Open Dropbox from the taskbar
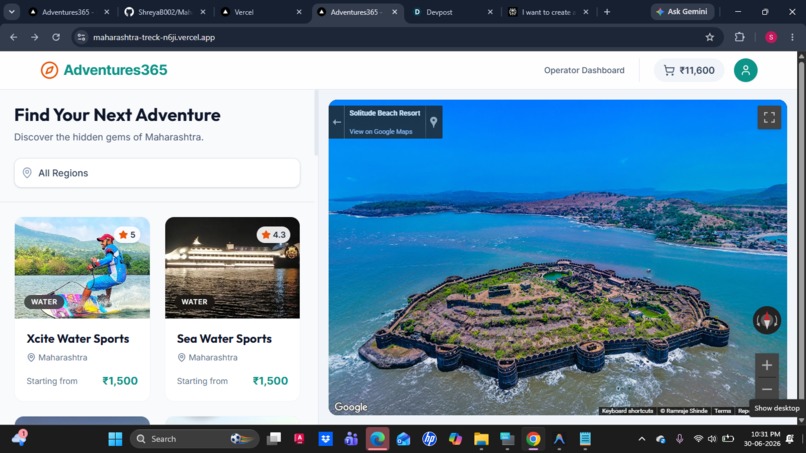Image resolution: width=806 pixels, height=453 pixels. click(325, 439)
